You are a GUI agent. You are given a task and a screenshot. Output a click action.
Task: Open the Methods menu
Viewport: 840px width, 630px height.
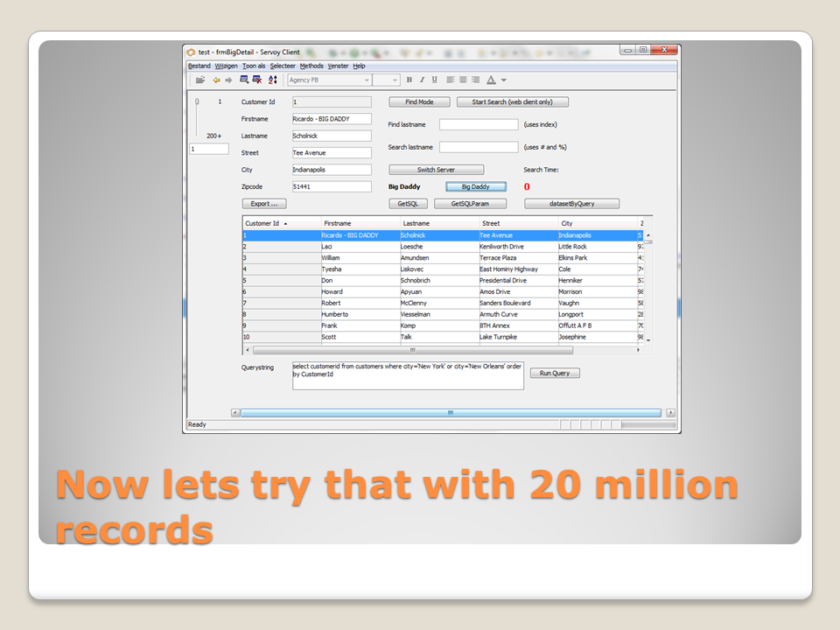click(x=311, y=66)
